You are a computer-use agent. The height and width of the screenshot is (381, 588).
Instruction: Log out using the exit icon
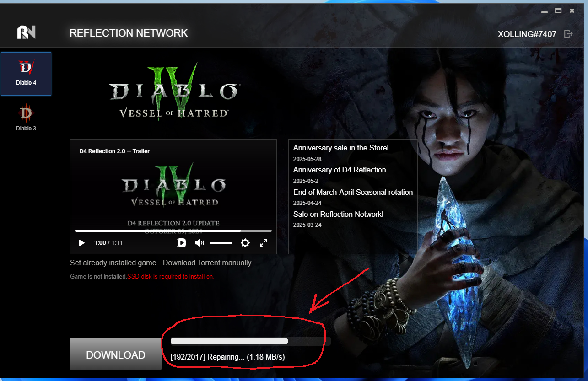568,34
